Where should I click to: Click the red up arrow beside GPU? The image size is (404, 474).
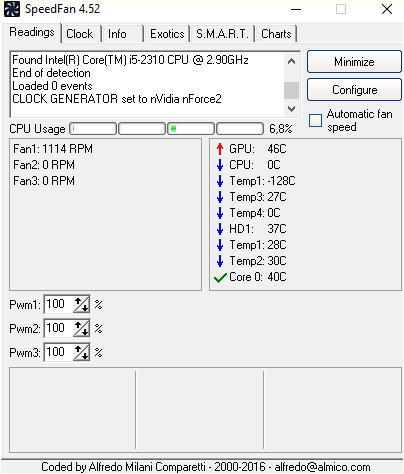click(220, 149)
